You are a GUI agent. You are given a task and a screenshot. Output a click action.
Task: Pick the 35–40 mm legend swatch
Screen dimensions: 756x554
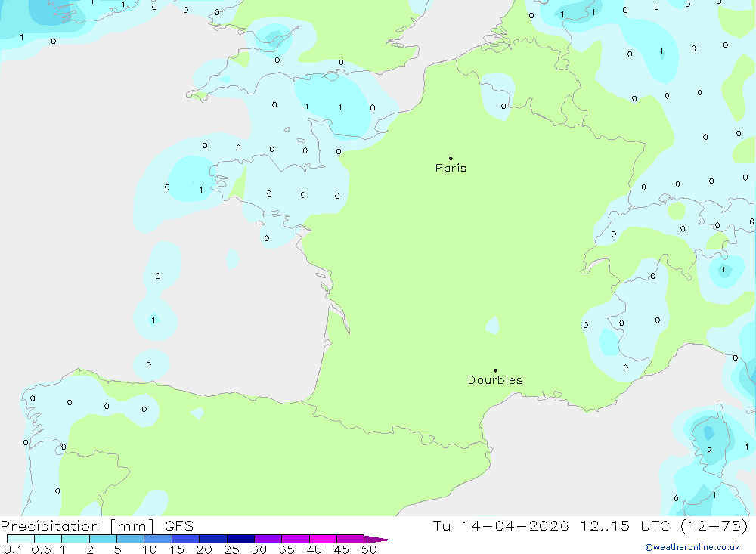coord(296,539)
